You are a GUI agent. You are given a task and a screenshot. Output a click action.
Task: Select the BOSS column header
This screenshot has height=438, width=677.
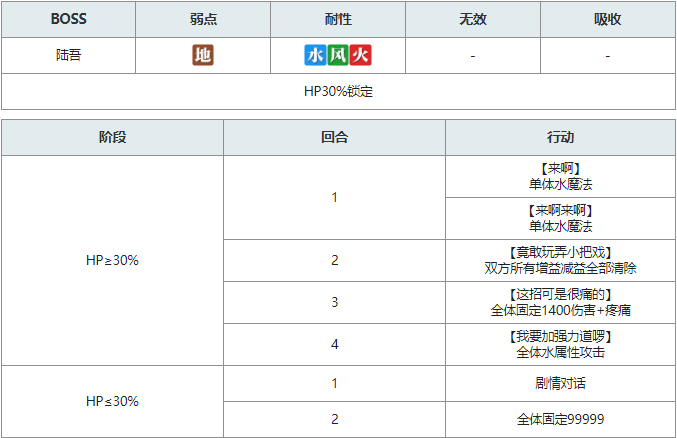[69, 19]
